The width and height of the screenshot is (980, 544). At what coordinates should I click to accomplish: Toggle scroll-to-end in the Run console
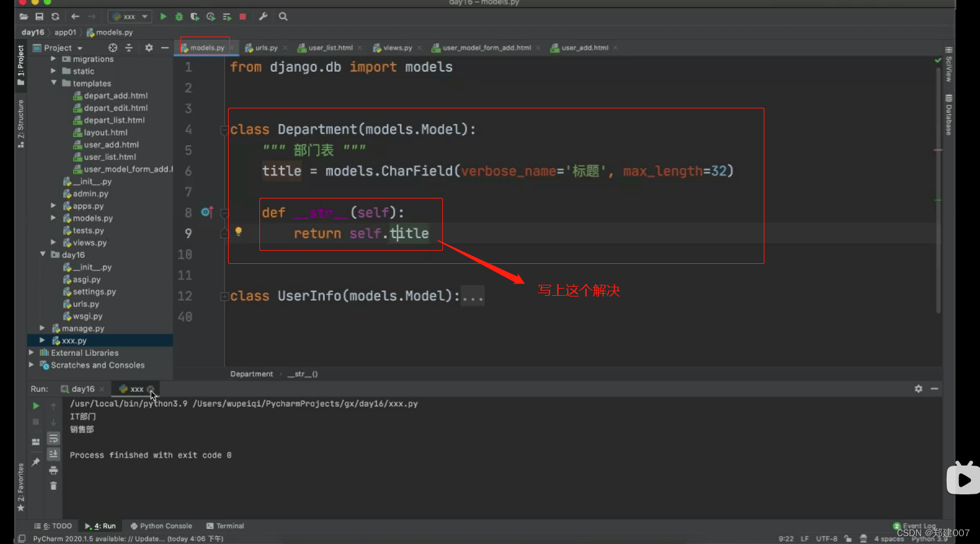click(54, 454)
